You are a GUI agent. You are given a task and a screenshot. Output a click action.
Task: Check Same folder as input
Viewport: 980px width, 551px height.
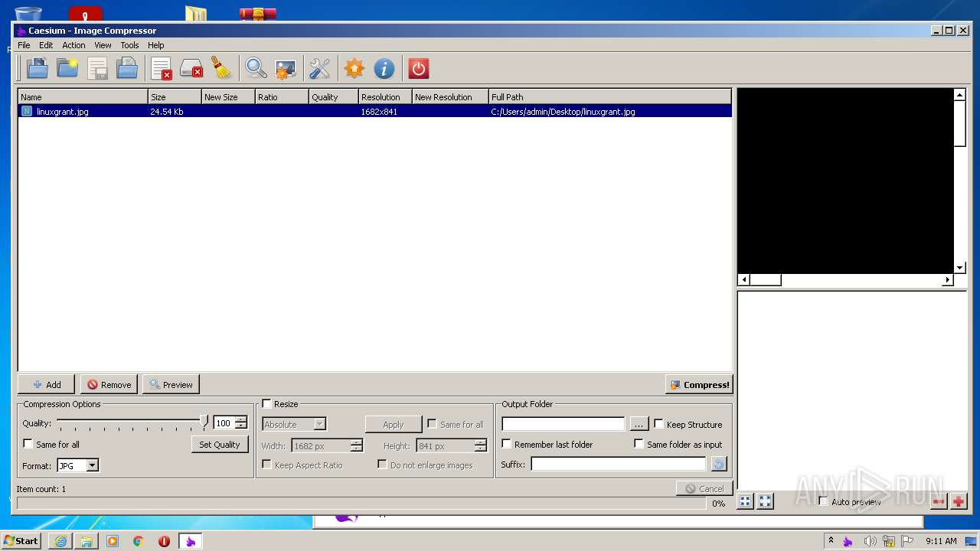[639, 444]
